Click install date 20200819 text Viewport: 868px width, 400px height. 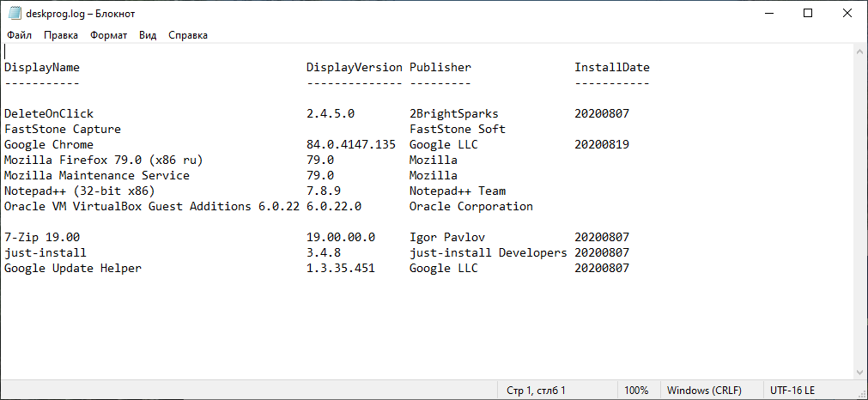602,145
